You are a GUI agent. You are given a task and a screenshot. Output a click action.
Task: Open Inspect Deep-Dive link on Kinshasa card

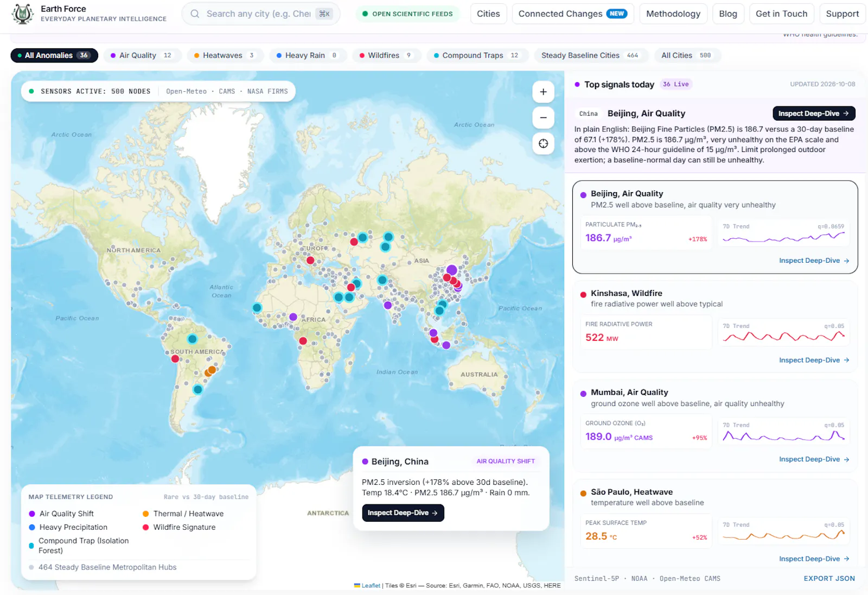click(814, 360)
